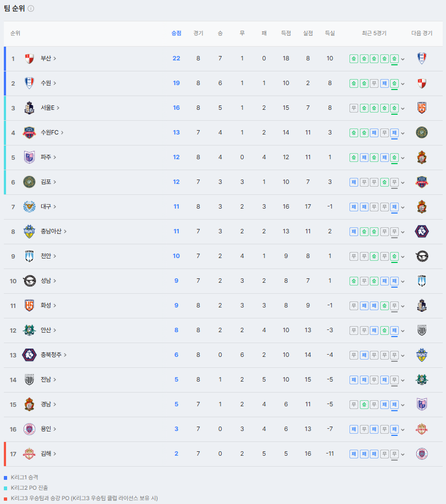
Task: Expand recent 5 matches for 파주
Action: 403,158
